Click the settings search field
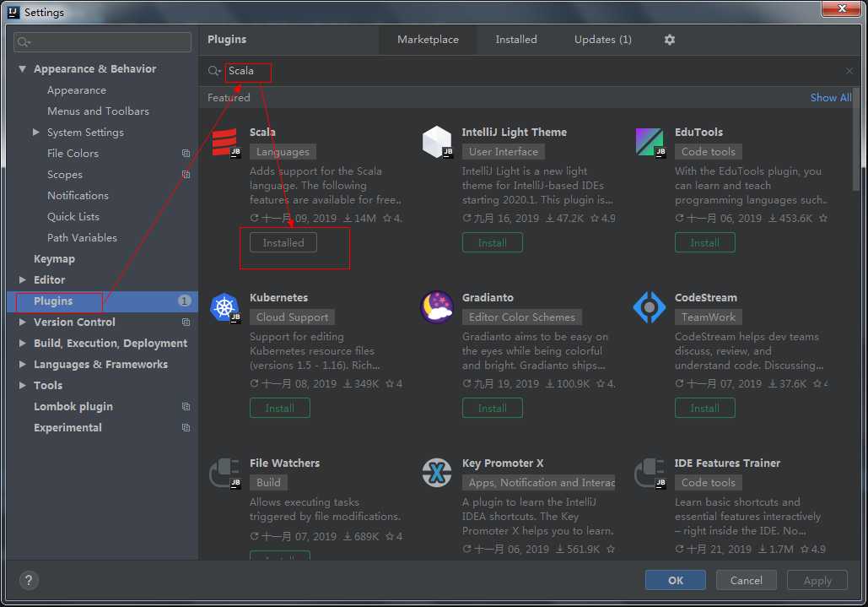The image size is (868, 607). 102,41
